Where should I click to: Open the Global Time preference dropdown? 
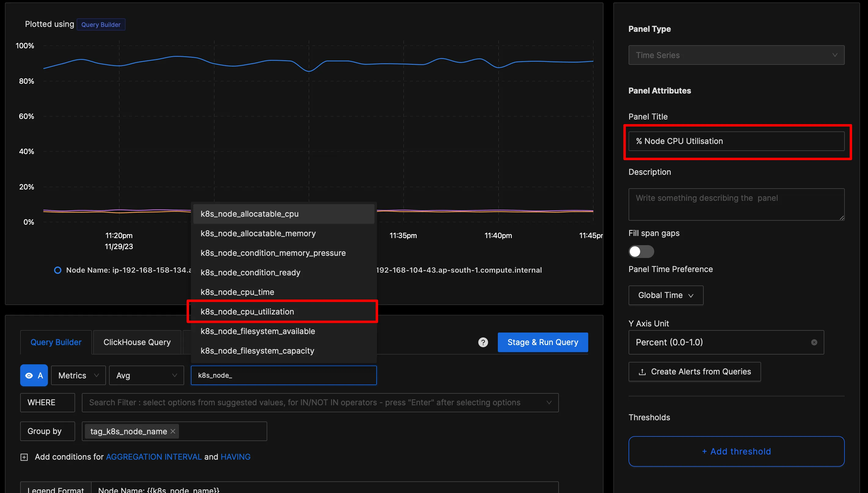(x=666, y=295)
